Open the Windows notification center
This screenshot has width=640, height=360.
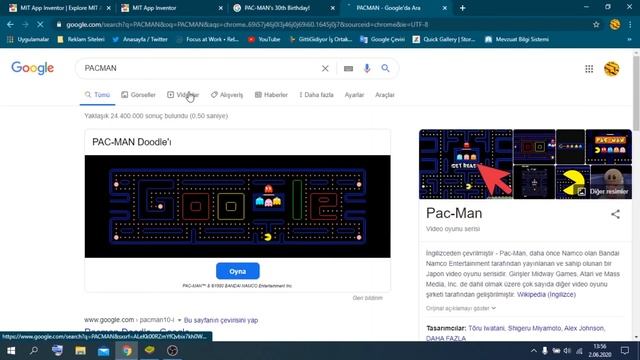tap(624, 351)
